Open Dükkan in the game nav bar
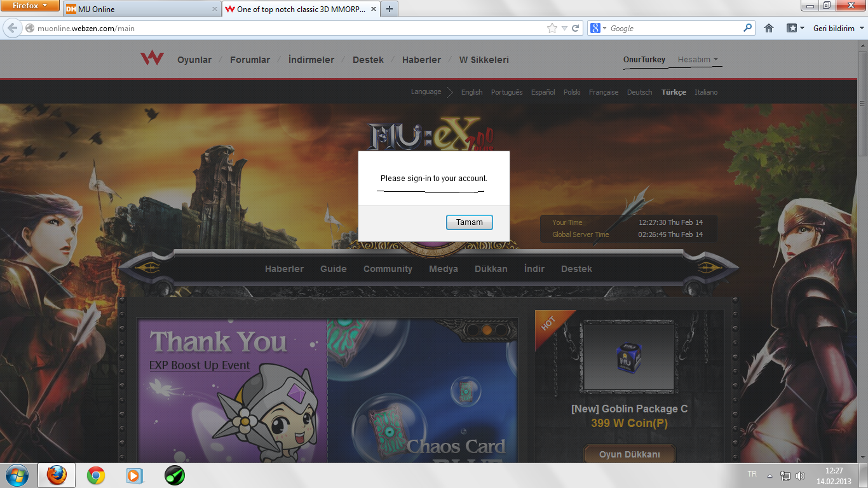 pyautogui.click(x=491, y=269)
